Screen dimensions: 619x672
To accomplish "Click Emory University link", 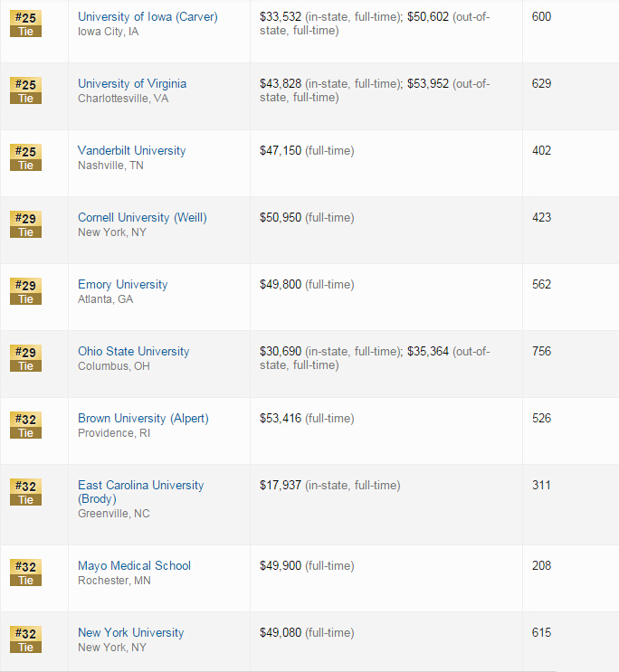I will pyautogui.click(x=122, y=284).
